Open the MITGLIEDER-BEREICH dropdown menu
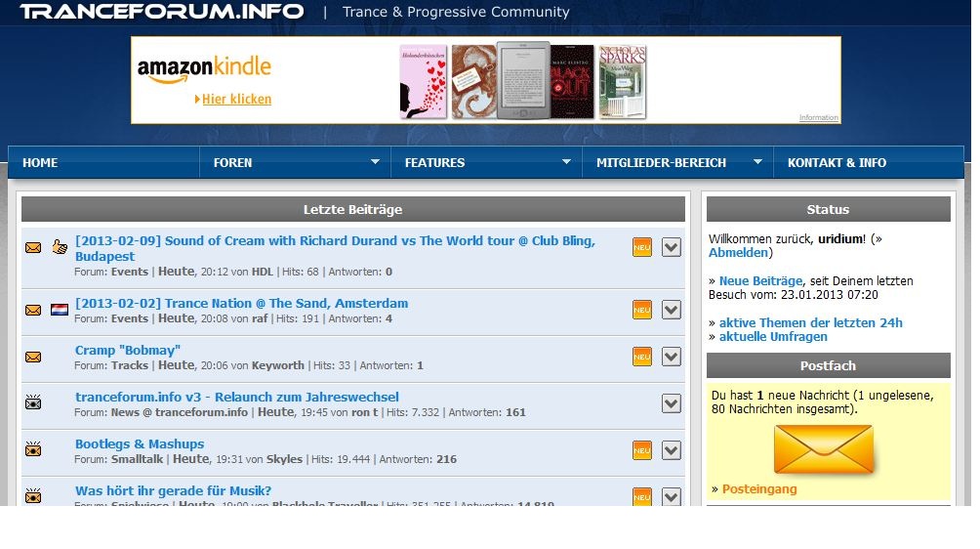Image resolution: width=980 pixels, height=549 pixels. (678, 162)
